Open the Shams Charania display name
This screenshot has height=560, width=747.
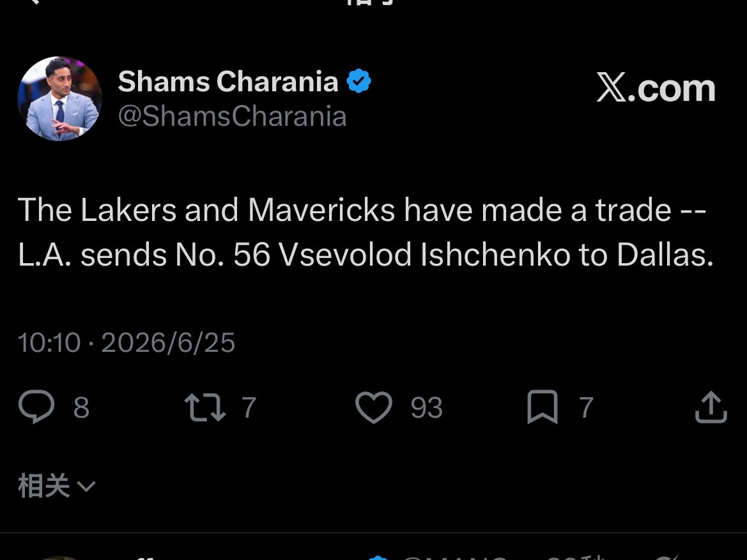pyautogui.click(x=228, y=82)
